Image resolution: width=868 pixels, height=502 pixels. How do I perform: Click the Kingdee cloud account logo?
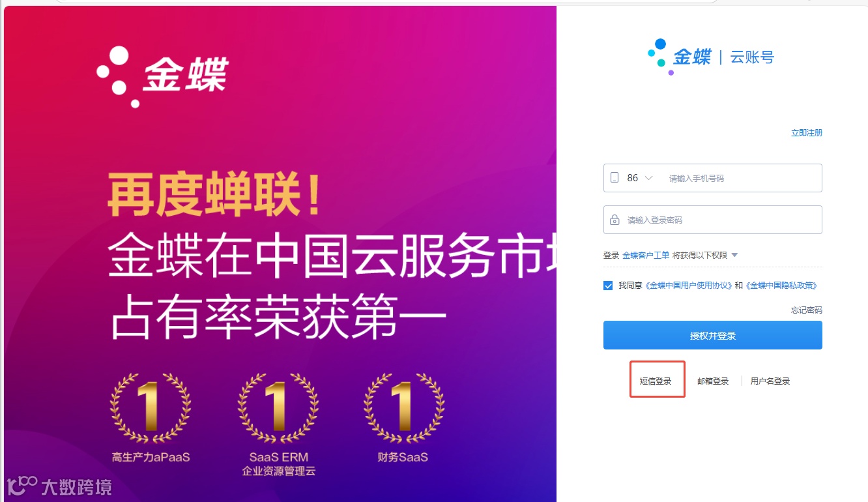(x=710, y=57)
